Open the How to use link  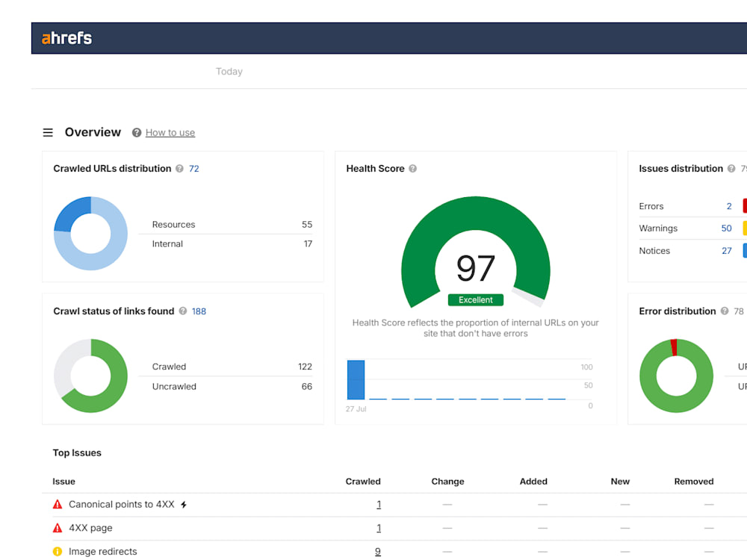pyautogui.click(x=170, y=133)
